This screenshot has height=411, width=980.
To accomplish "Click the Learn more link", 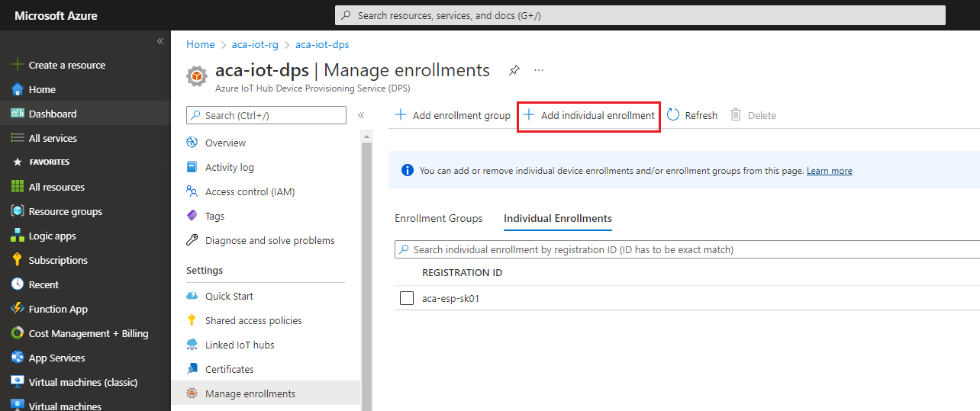I will 830,171.
